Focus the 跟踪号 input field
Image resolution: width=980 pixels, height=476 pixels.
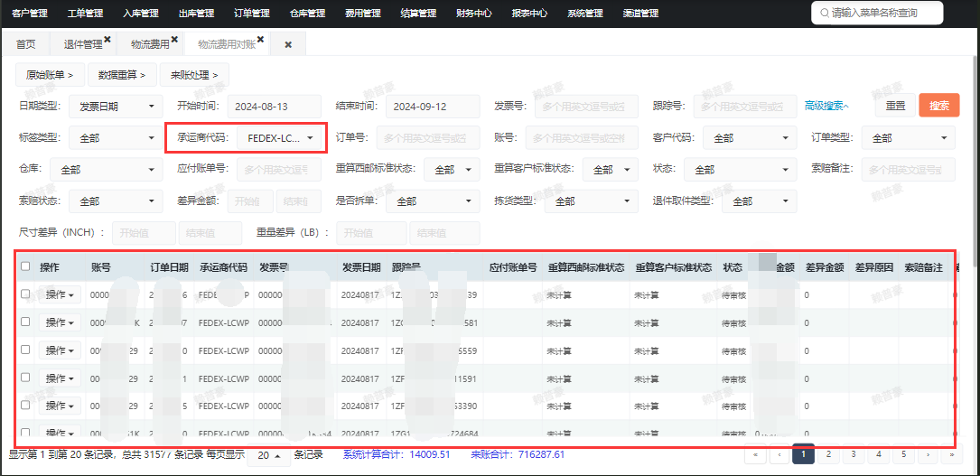click(x=745, y=107)
